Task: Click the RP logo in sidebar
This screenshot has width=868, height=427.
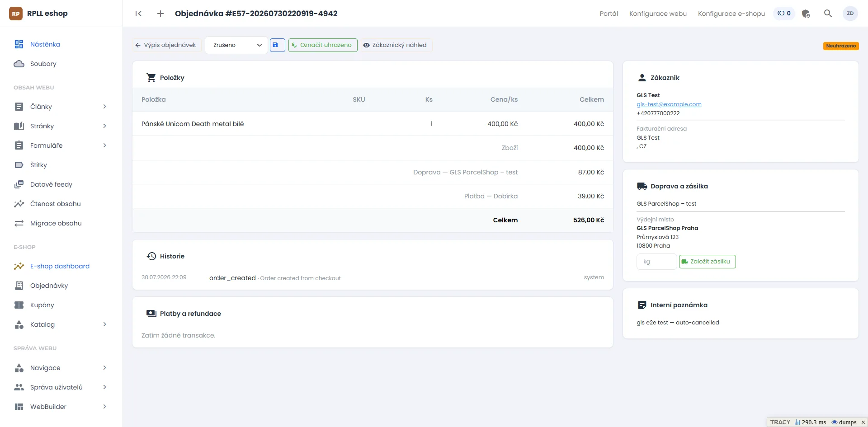Action: (16, 14)
